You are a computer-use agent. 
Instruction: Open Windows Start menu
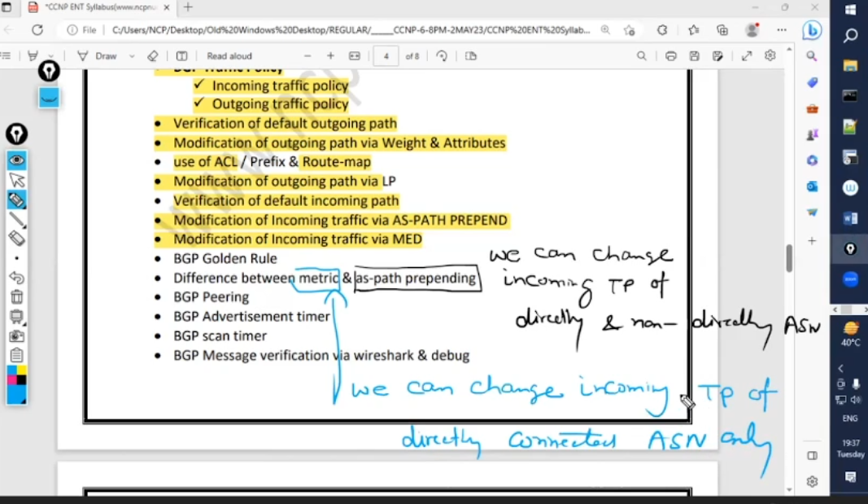(850, 11)
